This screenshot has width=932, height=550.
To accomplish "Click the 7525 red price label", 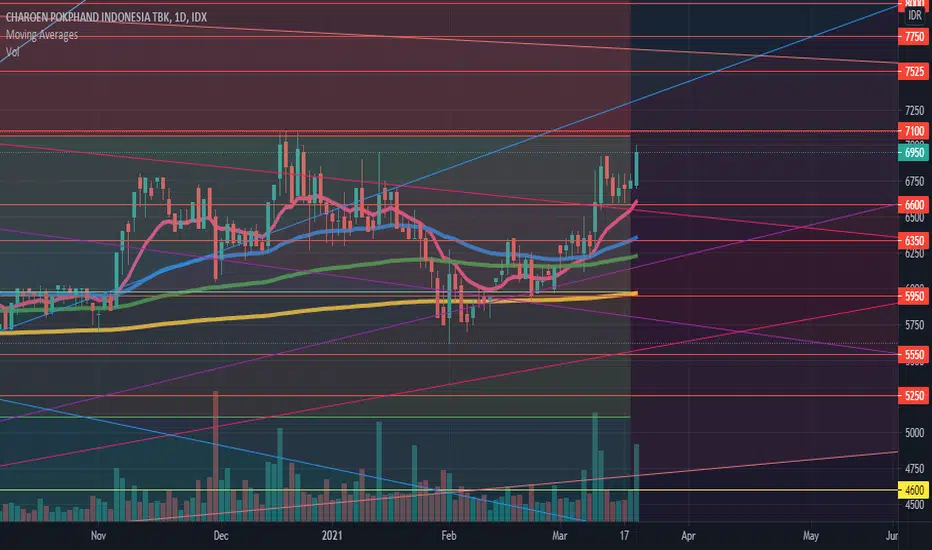I will click(914, 72).
